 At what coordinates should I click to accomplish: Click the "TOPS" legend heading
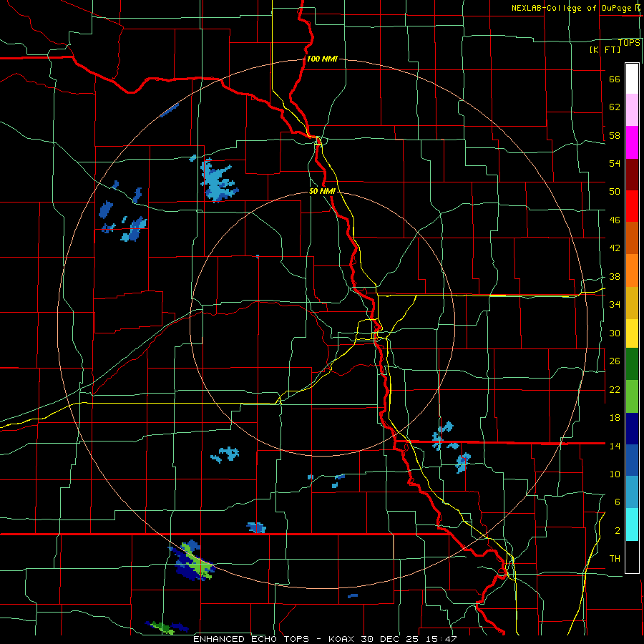coord(629,43)
